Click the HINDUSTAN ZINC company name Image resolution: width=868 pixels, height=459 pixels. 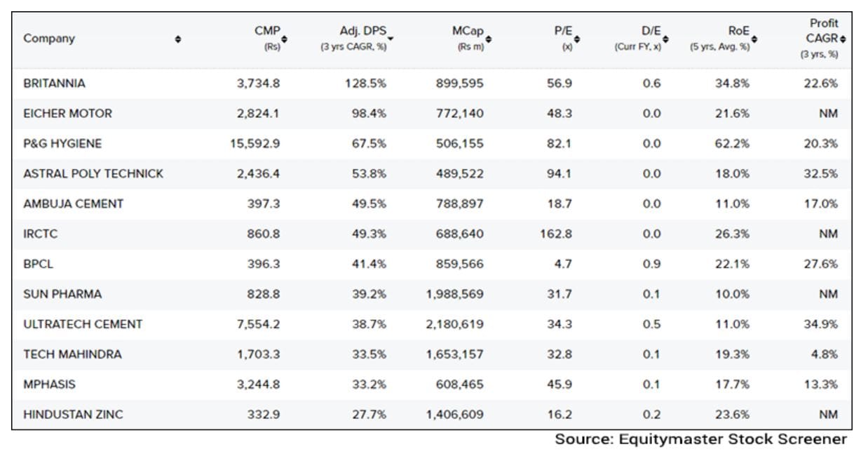73,415
